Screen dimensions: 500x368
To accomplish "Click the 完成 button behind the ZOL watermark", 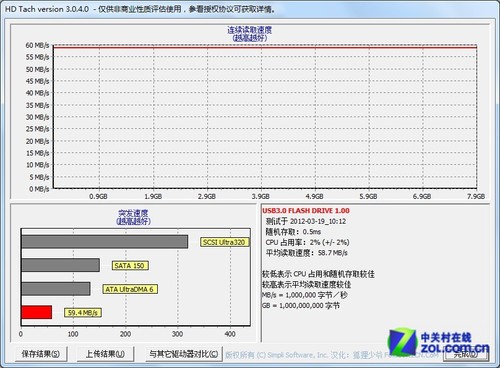I will click(x=466, y=354).
